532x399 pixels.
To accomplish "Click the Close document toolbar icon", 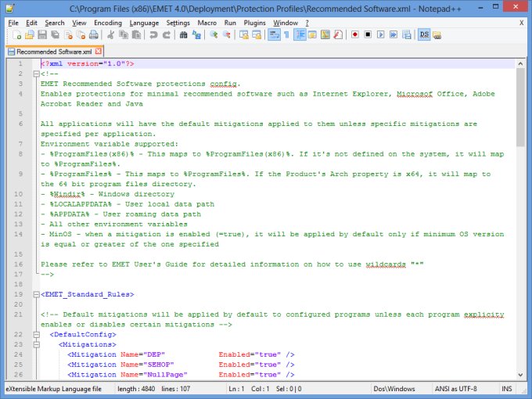I will (x=68, y=34).
